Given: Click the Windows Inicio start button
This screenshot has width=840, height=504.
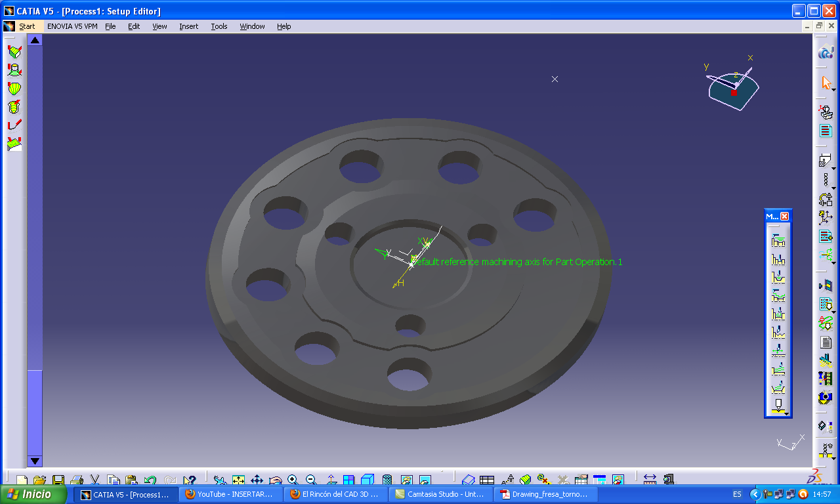Looking at the screenshot, I should coord(33,495).
